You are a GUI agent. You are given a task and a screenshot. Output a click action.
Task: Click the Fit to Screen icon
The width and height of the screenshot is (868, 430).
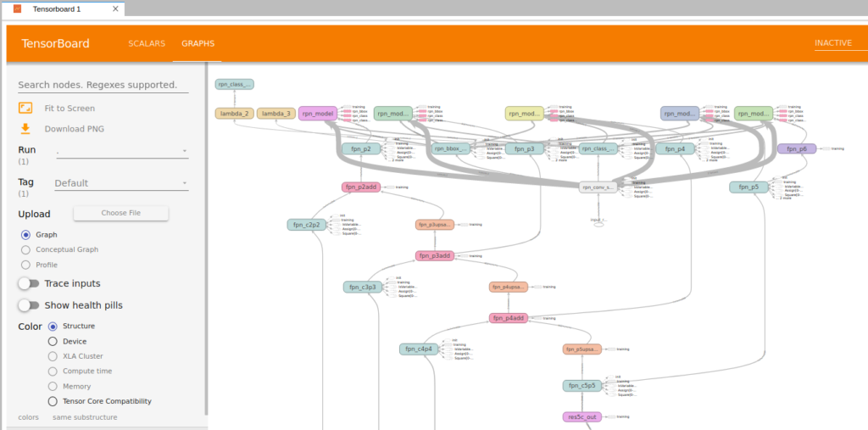pyautogui.click(x=25, y=108)
